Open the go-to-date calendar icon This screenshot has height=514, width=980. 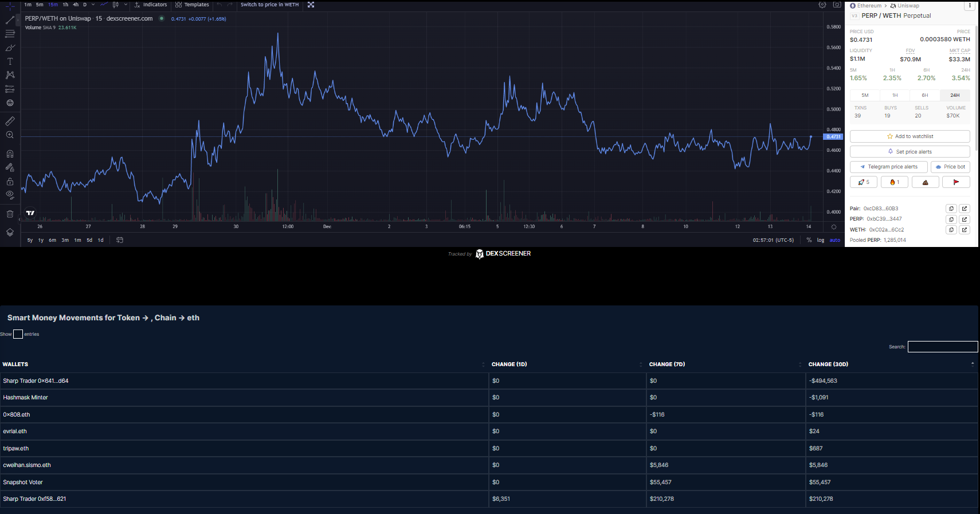120,240
